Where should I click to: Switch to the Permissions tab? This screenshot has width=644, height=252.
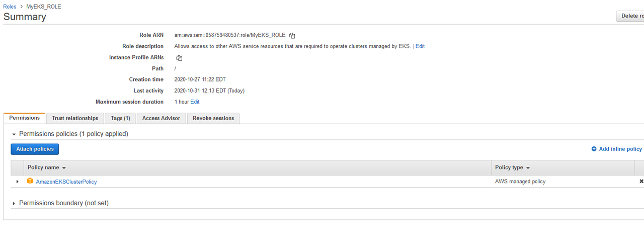tap(24, 118)
